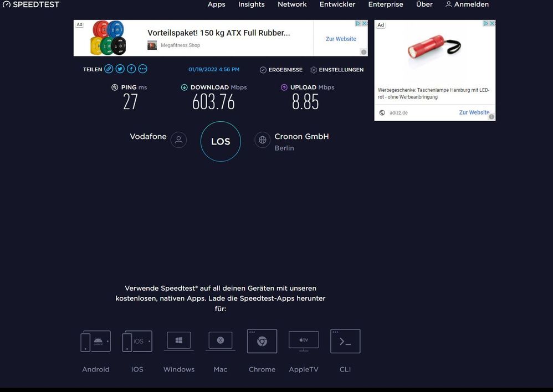Click Zur Website in the flashlight ad
This screenshot has height=392, width=553.
[474, 112]
